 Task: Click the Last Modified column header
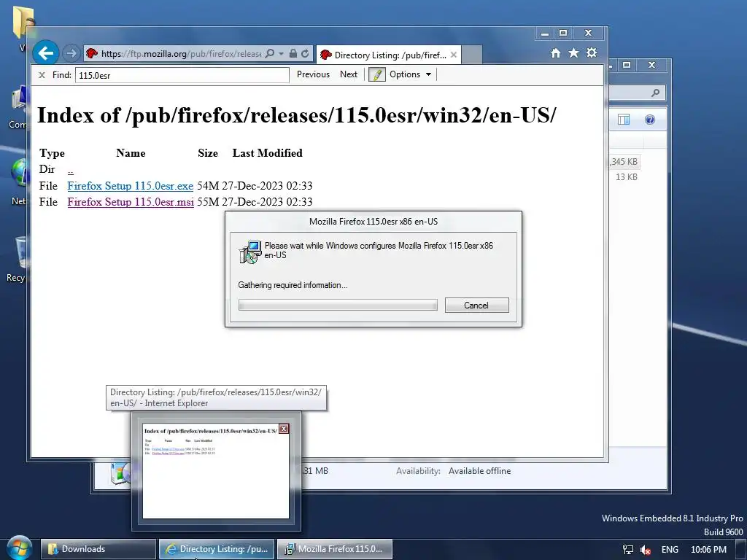[267, 153]
